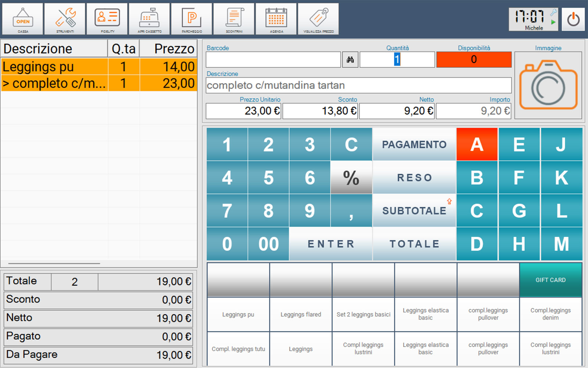Open the Scontrini receipts icon
Viewport: 588px width, 368px height.
click(234, 19)
